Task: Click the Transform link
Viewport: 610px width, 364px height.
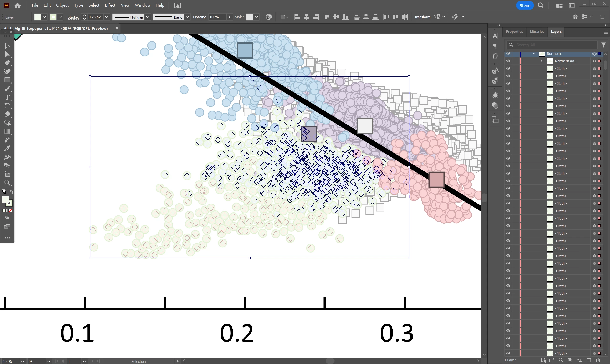Action: click(x=422, y=17)
